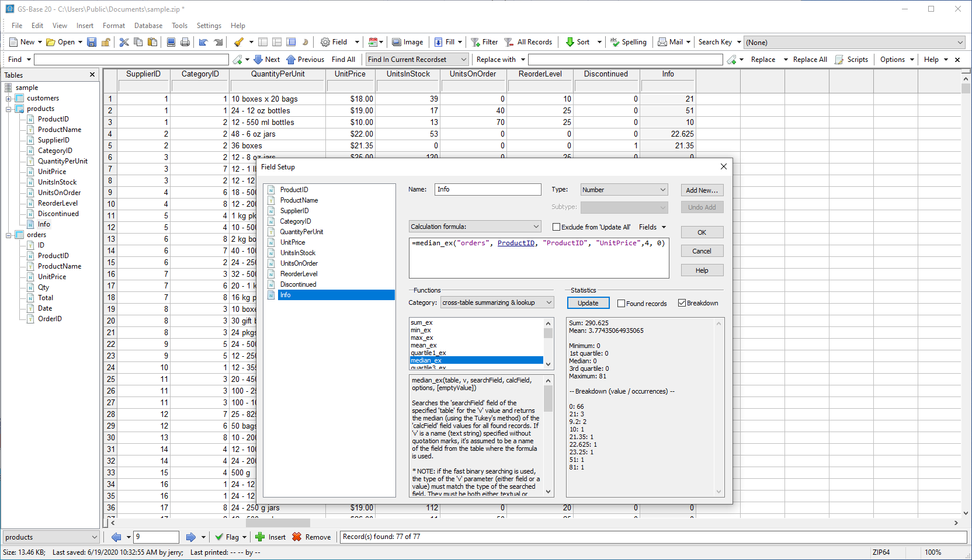Open the Settings menu
This screenshot has width=972, height=560.
[x=209, y=26]
